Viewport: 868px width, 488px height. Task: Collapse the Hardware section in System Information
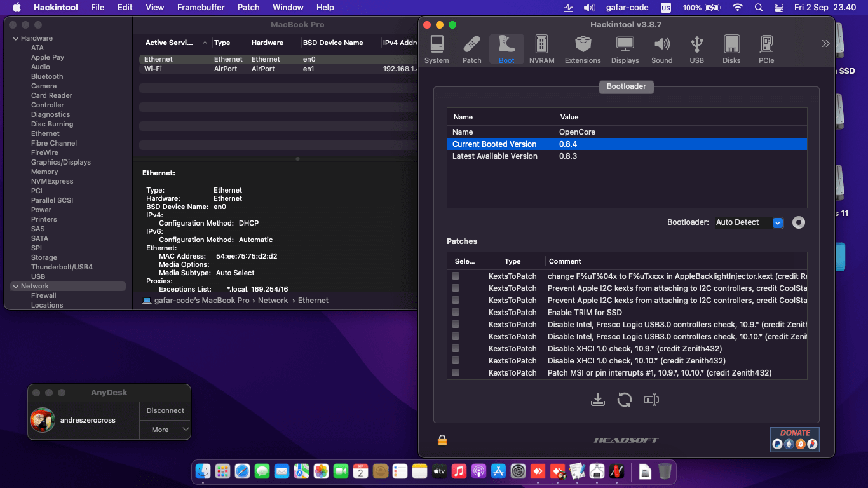click(16, 39)
